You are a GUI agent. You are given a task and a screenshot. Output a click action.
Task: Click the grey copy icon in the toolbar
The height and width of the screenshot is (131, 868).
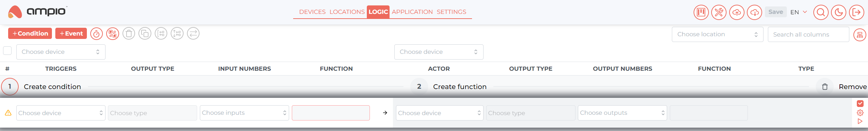pyautogui.click(x=145, y=34)
